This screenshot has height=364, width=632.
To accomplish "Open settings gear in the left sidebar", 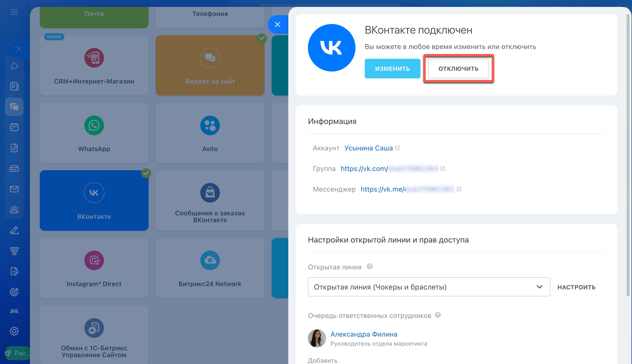I will click(14, 331).
